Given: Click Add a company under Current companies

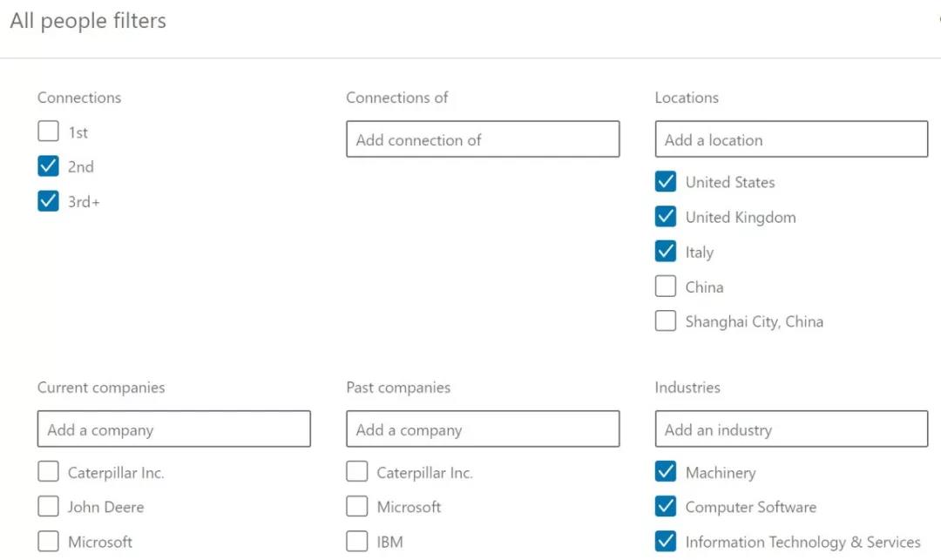Looking at the screenshot, I should 173,429.
